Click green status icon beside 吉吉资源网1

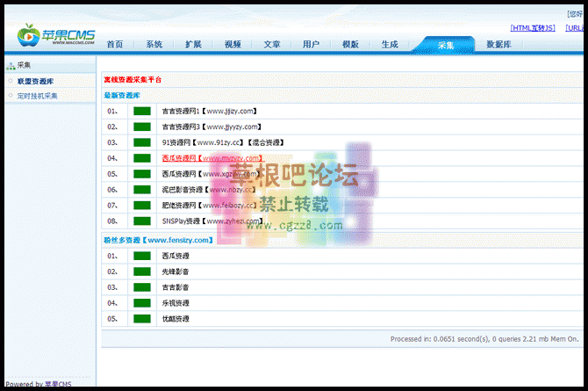pyautogui.click(x=141, y=112)
